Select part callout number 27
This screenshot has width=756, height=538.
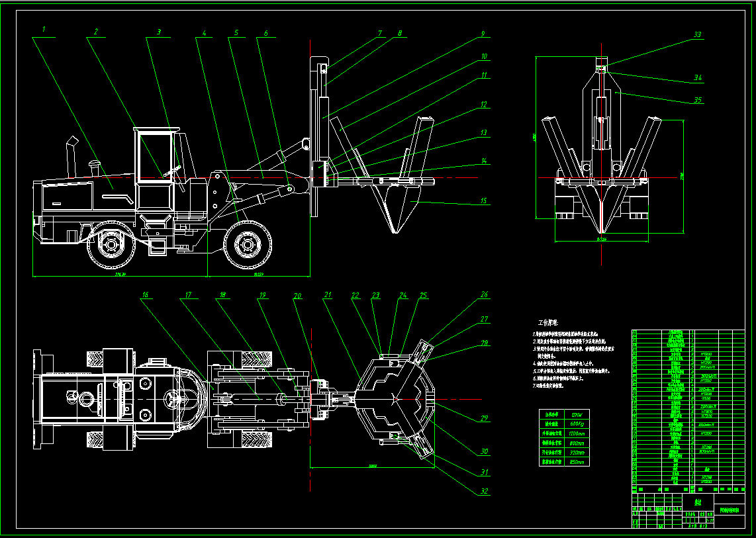[x=484, y=319]
